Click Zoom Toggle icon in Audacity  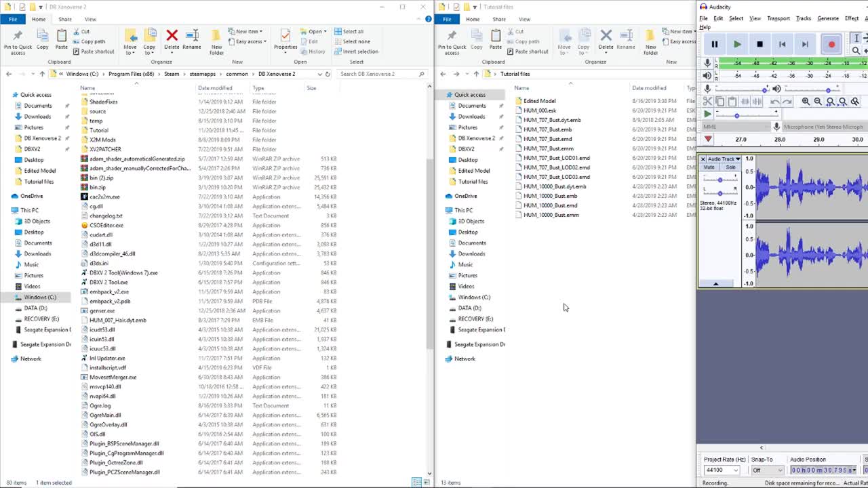pyautogui.click(x=854, y=102)
